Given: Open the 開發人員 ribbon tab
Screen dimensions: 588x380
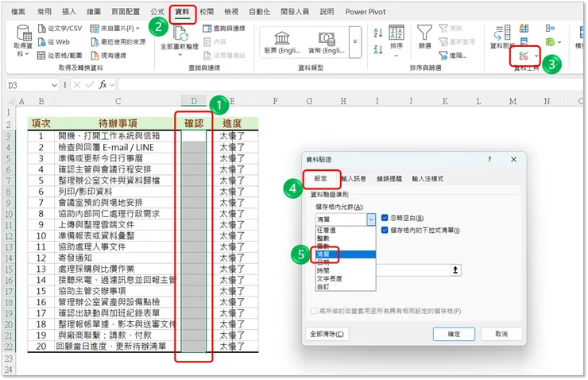Looking at the screenshot, I should click(295, 12).
